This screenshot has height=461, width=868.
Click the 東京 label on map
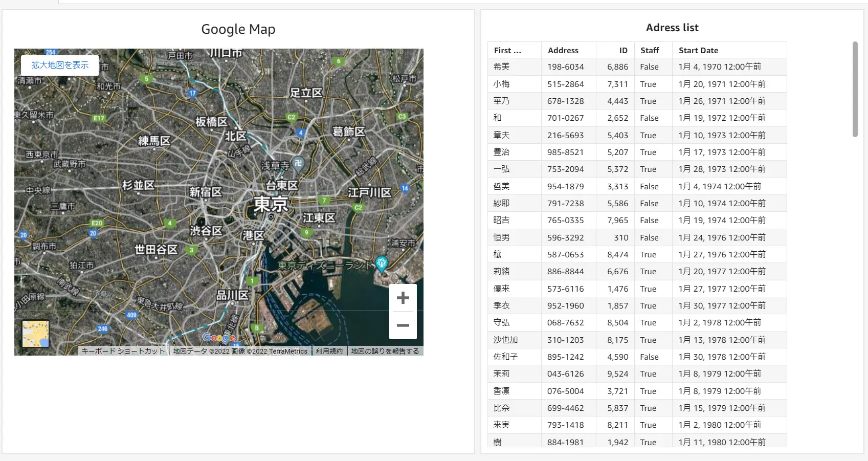(x=271, y=205)
